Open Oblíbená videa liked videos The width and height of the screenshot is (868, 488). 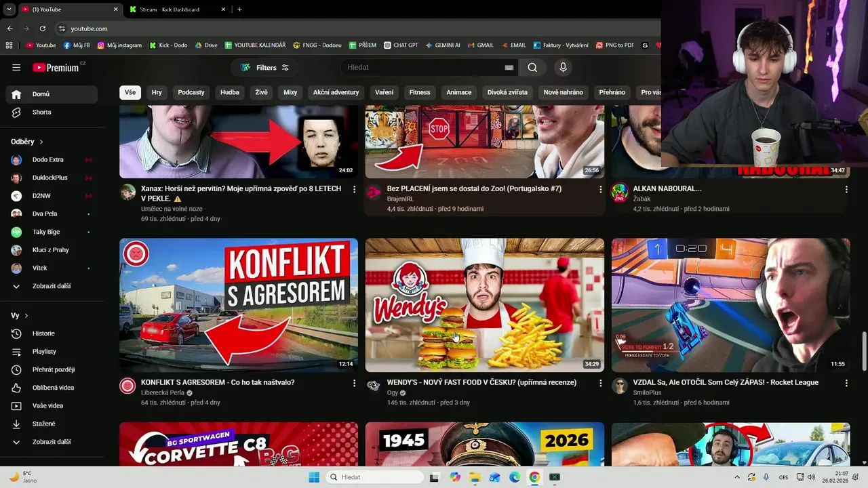click(52, 388)
